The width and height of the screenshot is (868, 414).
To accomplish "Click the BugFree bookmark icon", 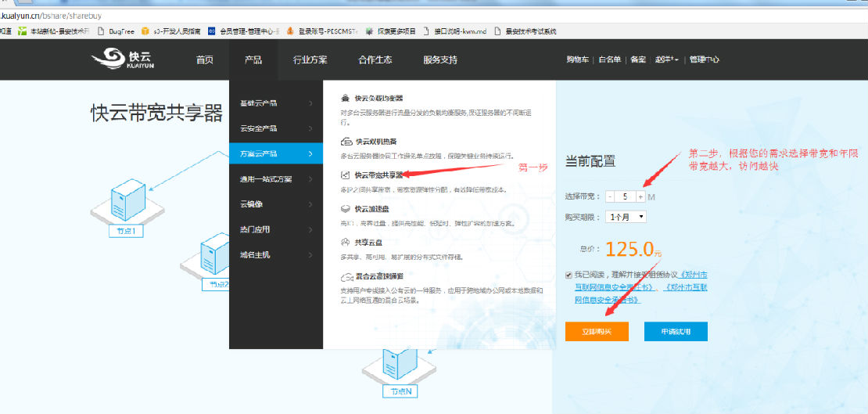I will [x=102, y=31].
